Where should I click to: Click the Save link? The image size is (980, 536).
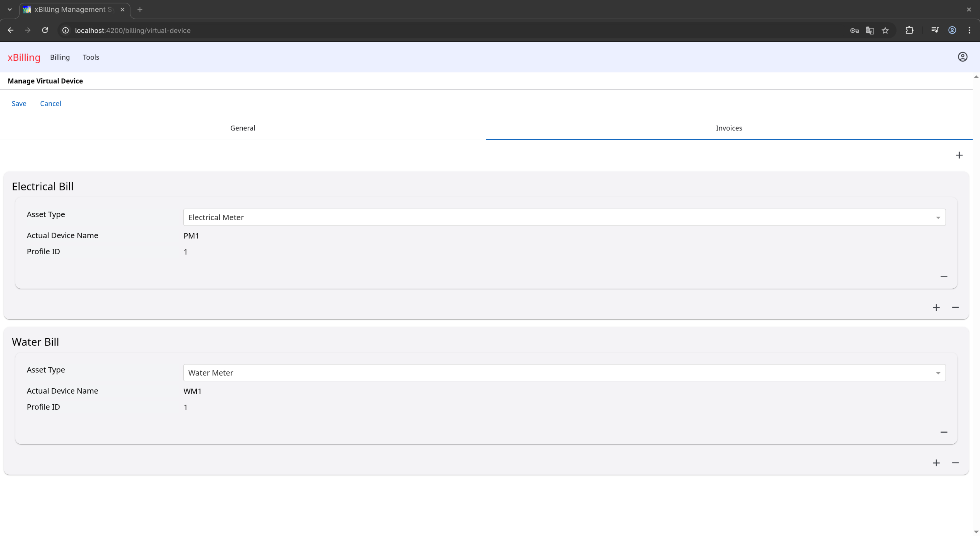click(x=19, y=104)
